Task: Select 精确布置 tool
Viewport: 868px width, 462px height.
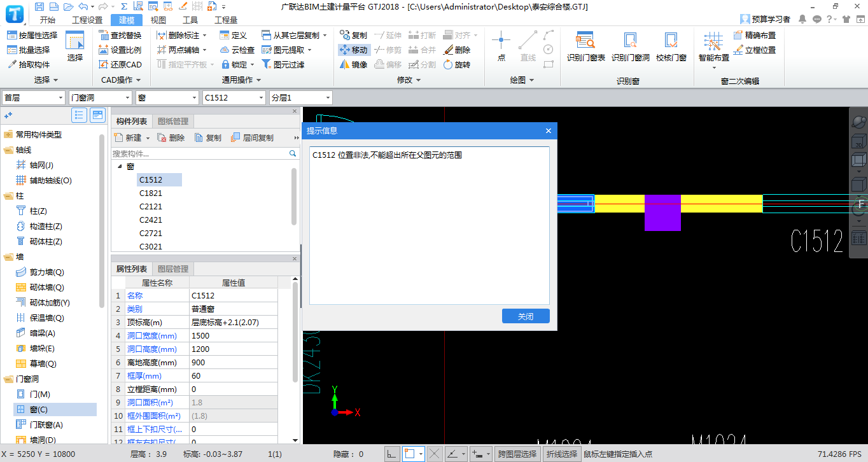Action: pyautogui.click(x=755, y=35)
